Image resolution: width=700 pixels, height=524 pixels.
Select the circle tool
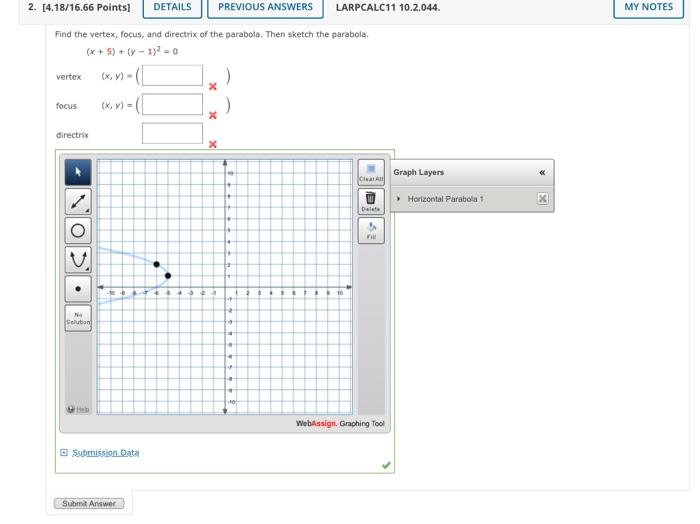78,231
